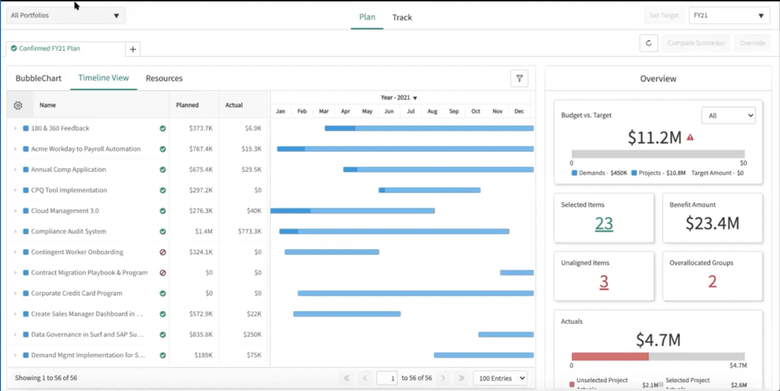Click red blocked icon for Contingent Worker Onboarding
Screen dimensions: 780x391
[163, 252]
